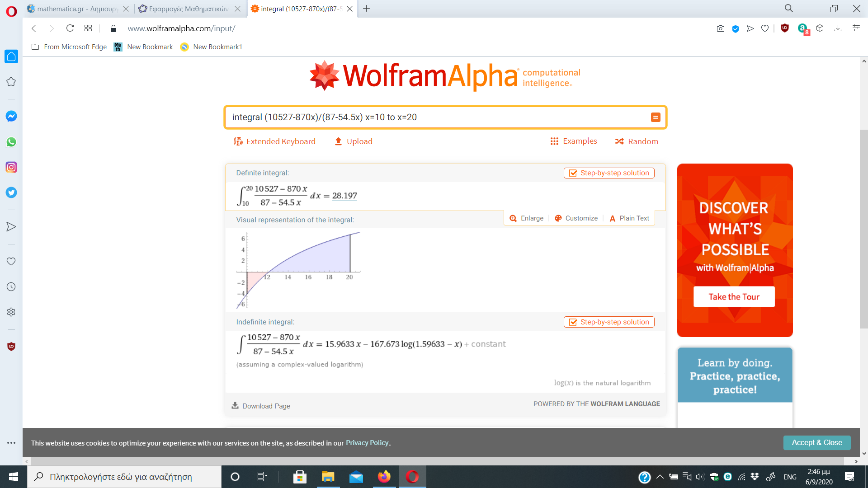Open the sidebar home icon

[x=11, y=56]
